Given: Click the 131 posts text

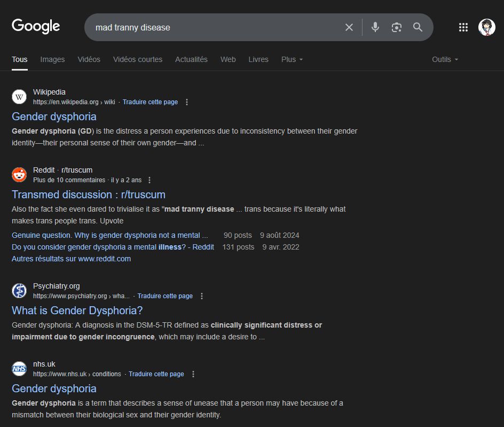Looking at the screenshot, I should [238, 247].
